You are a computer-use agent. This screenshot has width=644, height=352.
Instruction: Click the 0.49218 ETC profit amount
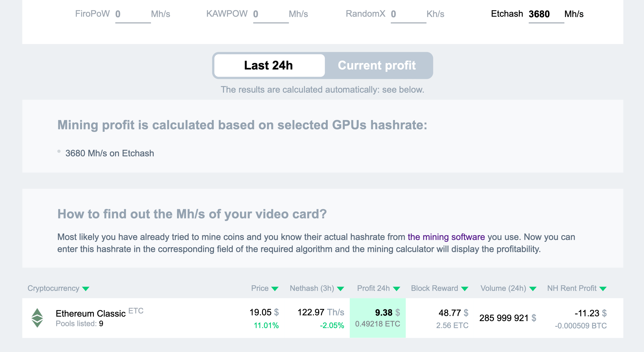(x=377, y=324)
